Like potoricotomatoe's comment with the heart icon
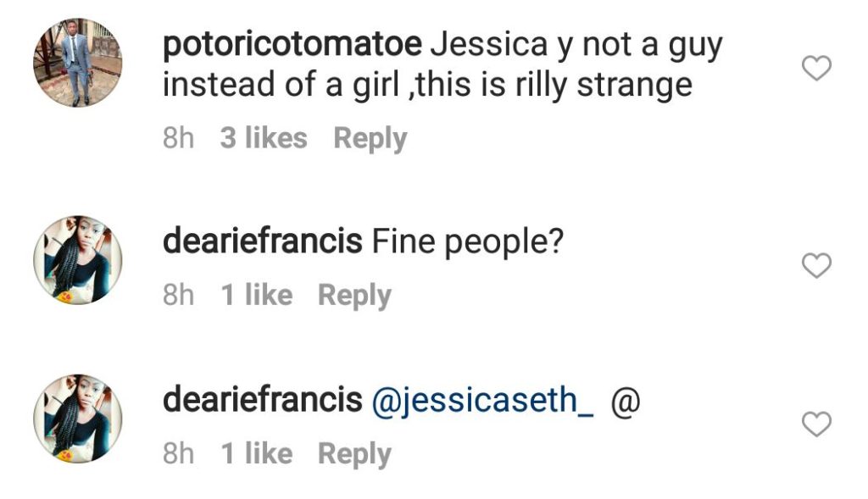The height and width of the screenshot is (499, 868). (x=816, y=69)
